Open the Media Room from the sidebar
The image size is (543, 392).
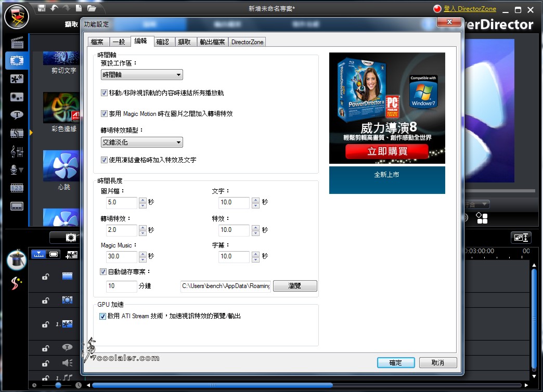point(17,43)
